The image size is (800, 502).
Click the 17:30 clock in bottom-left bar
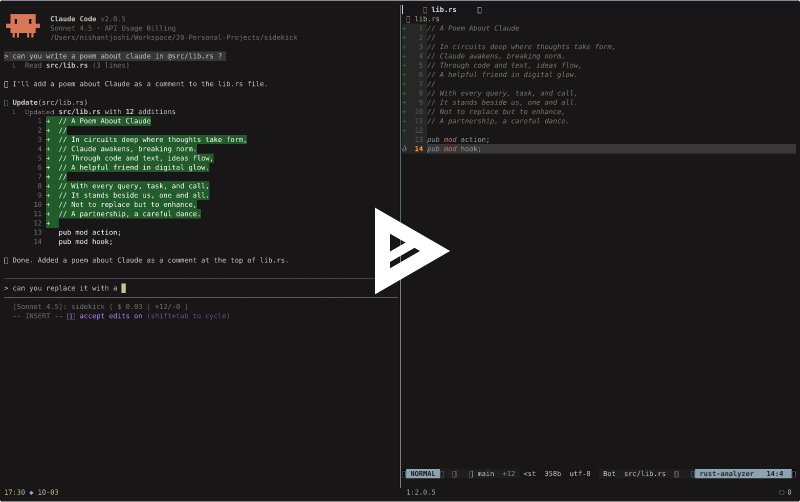click(14, 492)
